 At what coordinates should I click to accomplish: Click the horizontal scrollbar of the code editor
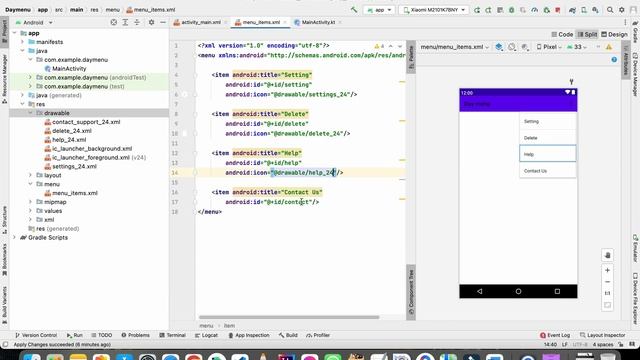click(289, 317)
